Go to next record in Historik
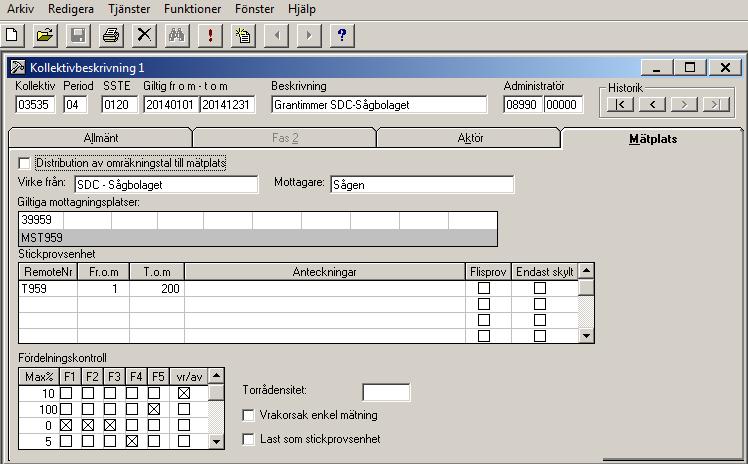This screenshot has width=748, height=464. tap(684, 104)
